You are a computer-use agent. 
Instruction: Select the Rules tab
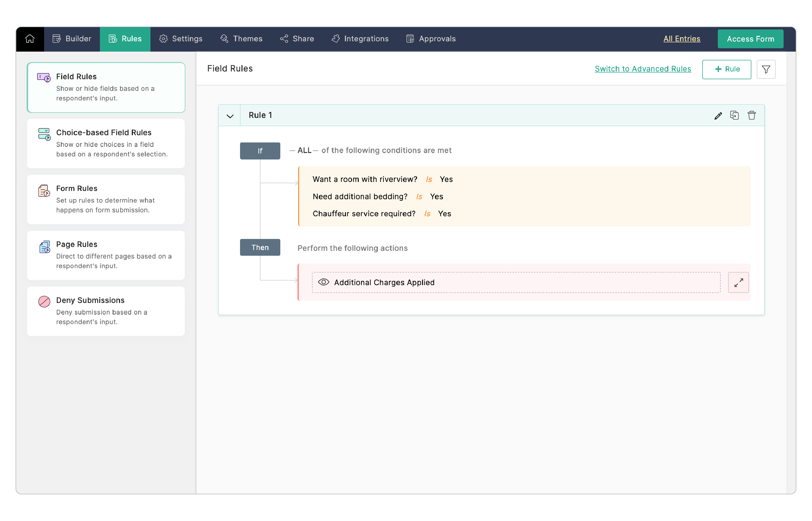[x=125, y=39]
